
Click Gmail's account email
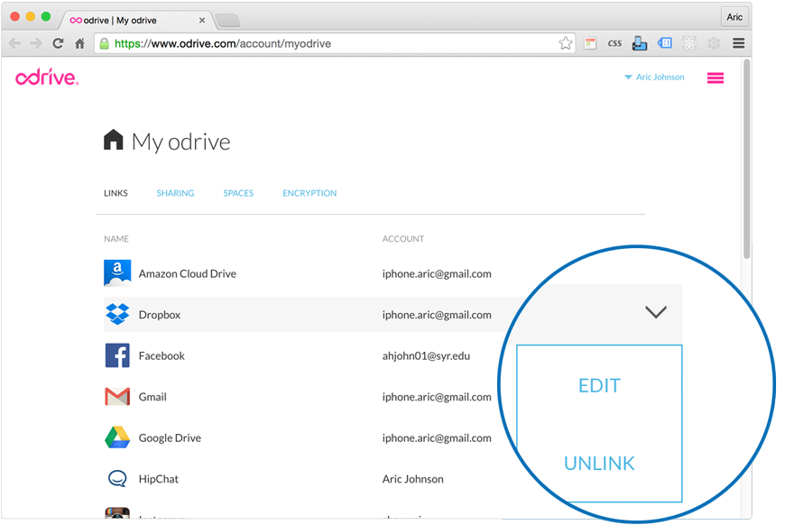pyautogui.click(x=437, y=397)
